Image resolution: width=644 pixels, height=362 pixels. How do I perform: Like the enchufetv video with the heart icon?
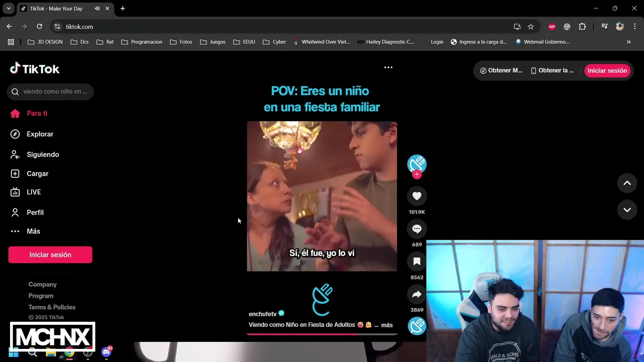point(417,196)
